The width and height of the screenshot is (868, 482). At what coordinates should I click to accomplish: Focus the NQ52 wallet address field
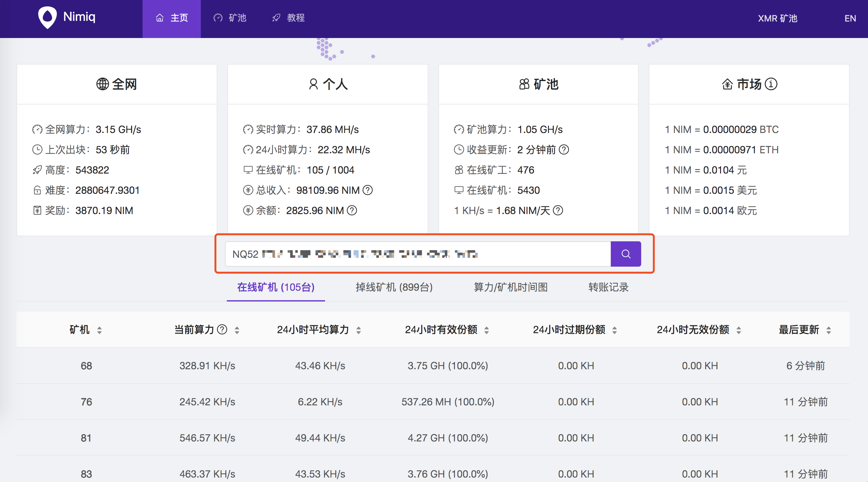click(x=418, y=254)
